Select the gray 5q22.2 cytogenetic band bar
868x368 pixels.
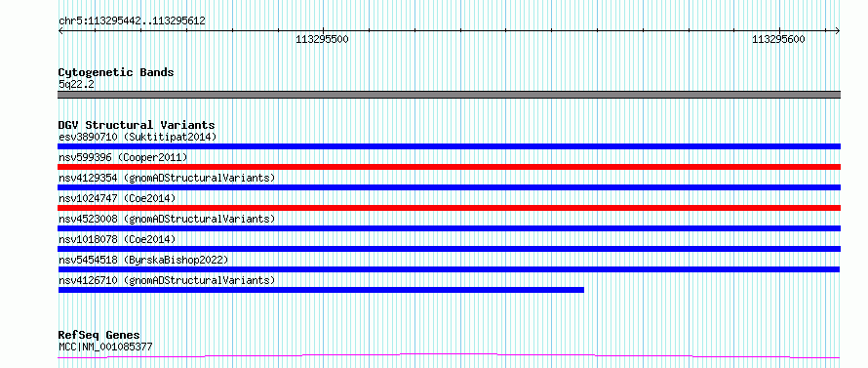coord(449,95)
